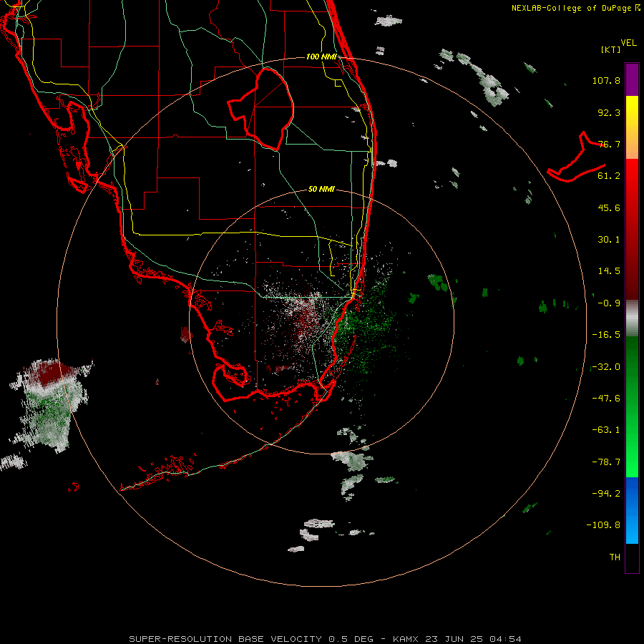Select the 45.6 scale value
This screenshot has width=644, height=644.
click(x=609, y=208)
